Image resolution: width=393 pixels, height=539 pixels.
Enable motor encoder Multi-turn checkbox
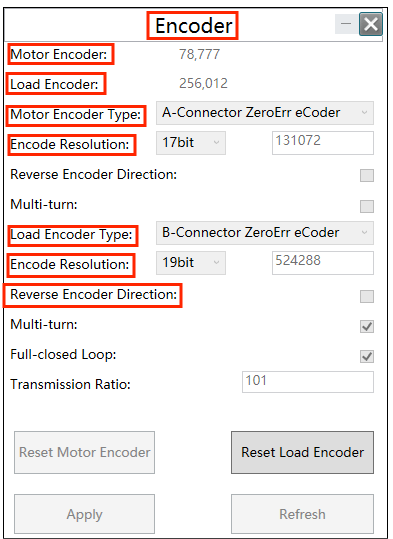(367, 206)
